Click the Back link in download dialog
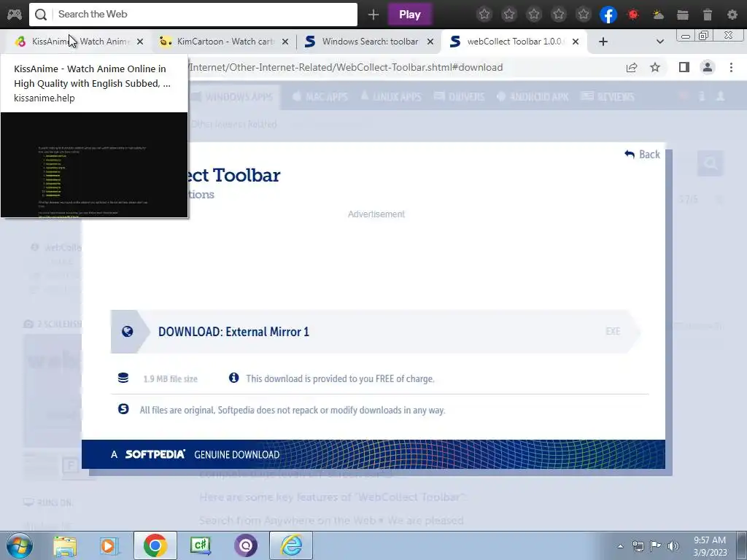The height and width of the screenshot is (560, 747). (642, 155)
